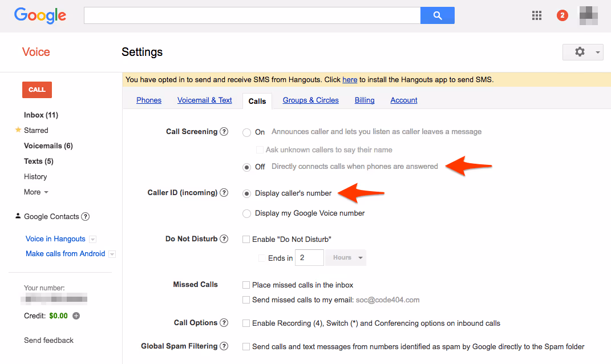
Task: Open the Hours unit dropdown
Action: coord(346,258)
